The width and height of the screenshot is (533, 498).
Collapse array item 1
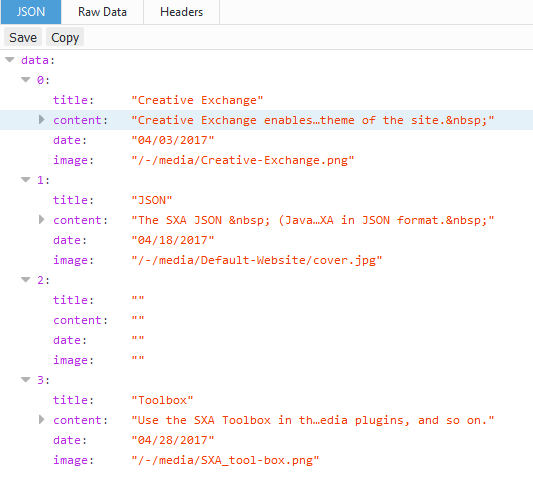[x=26, y=180]
